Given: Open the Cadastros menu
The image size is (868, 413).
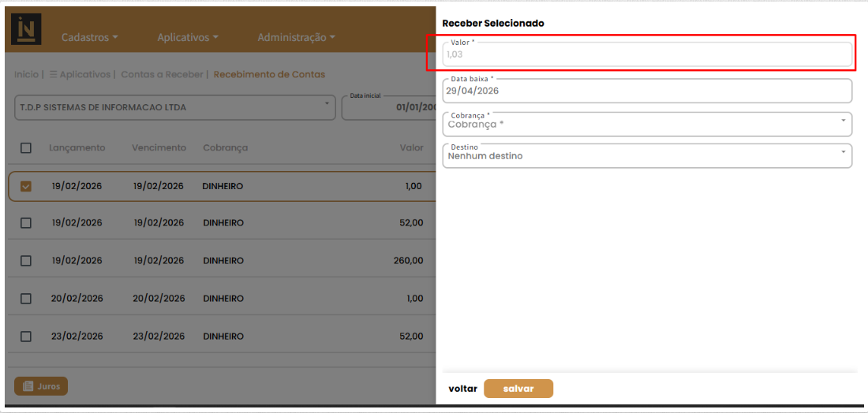Looking at the screenshot, I should pyautogui.click(x=90, y=38).
